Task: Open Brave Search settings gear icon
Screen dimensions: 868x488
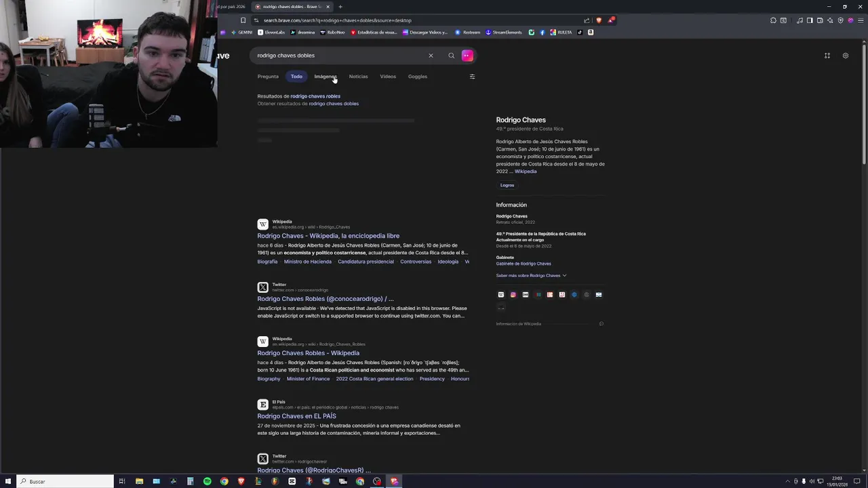Action: [x=845, y=56]
